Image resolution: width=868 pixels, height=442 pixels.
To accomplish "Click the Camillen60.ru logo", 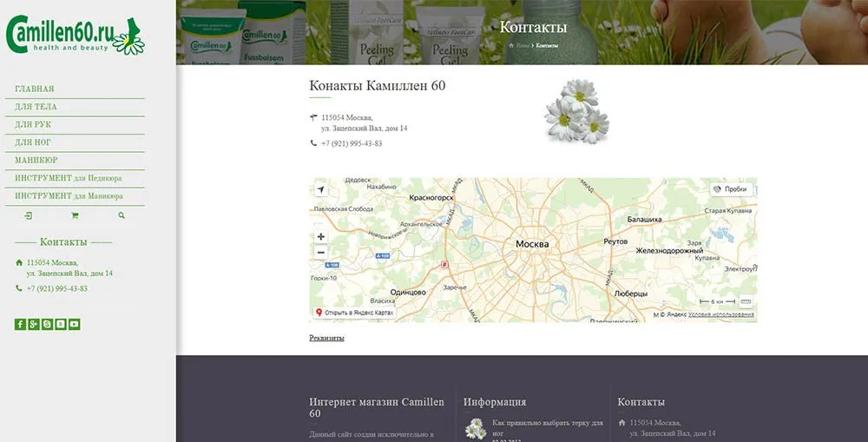I will (x=75, y=35).
